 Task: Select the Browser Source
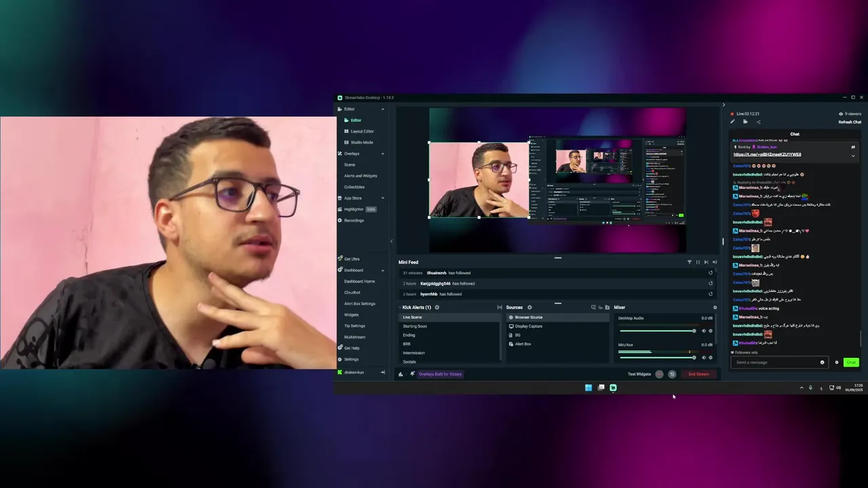point(558,317)
